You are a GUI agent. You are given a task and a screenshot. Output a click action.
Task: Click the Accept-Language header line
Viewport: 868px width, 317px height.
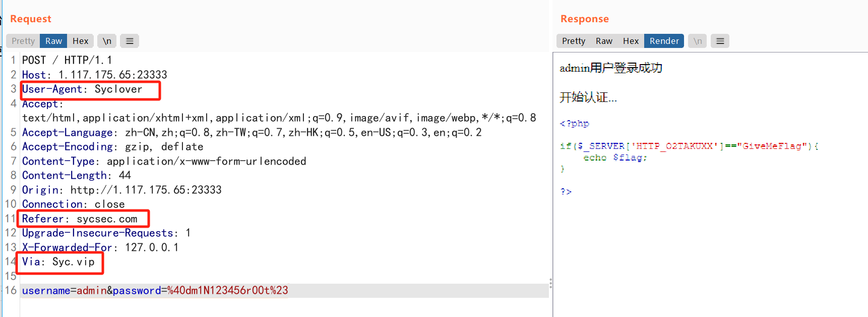coord(252,132)
